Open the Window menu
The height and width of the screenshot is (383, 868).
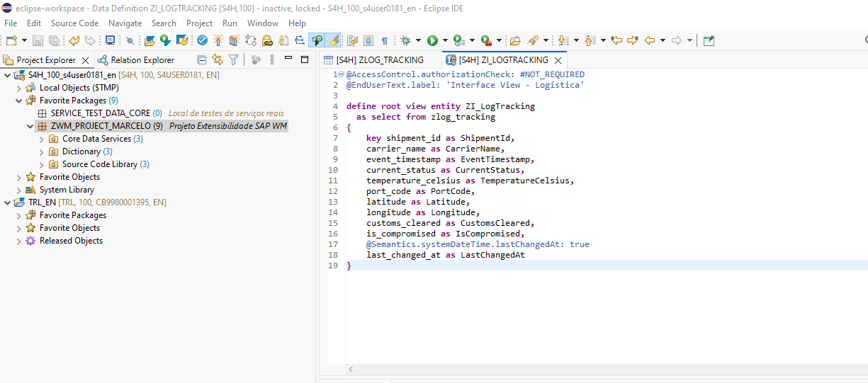tap(263, 23)
